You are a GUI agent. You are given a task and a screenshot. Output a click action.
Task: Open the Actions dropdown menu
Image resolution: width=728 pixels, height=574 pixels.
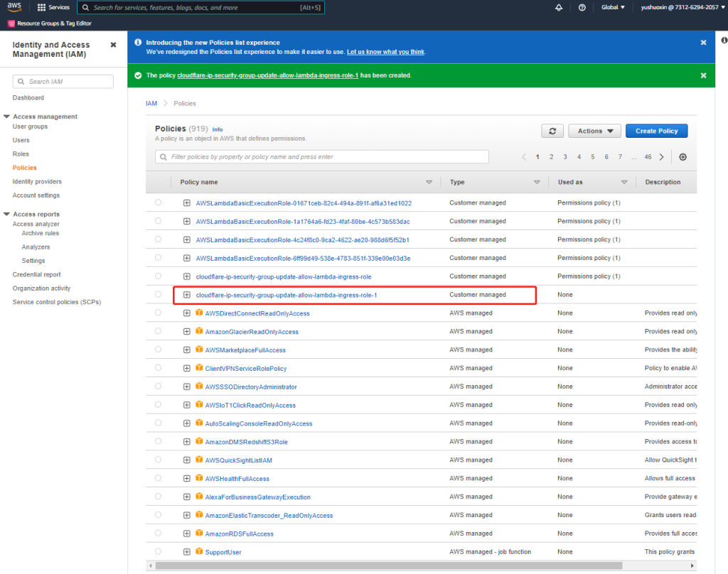(x=594, y=131)
